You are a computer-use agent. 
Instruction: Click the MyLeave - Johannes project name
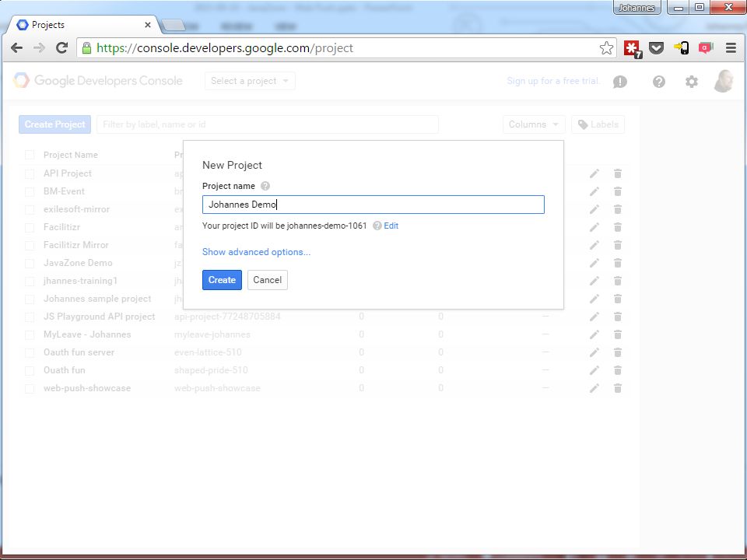pyautogui.click(x=87, y=334)
